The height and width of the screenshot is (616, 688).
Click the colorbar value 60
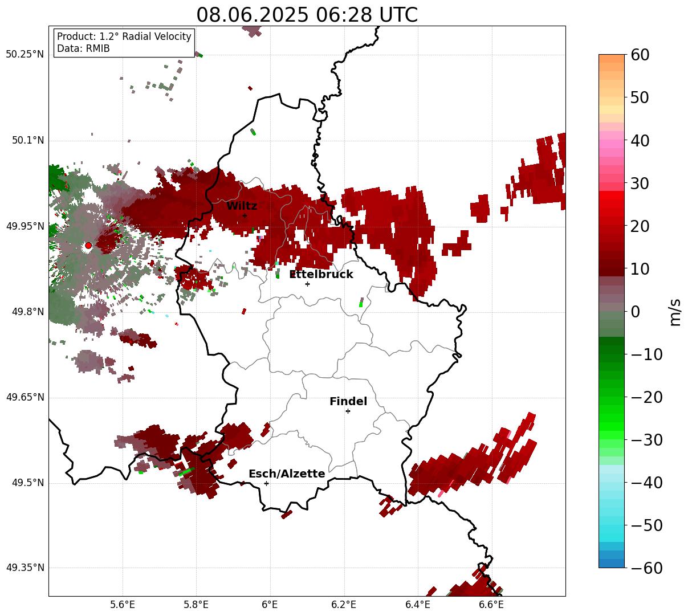[639, 55]
